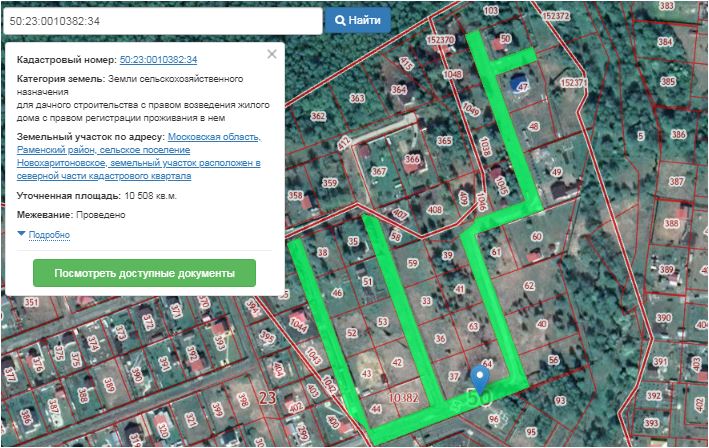Click the triangle arrow beside Подробно

pos(22,234)
